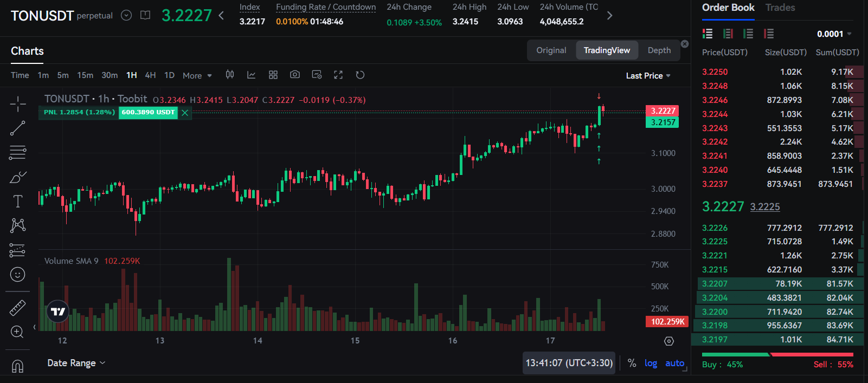Select the TradingView chart view

pos(607,50)
